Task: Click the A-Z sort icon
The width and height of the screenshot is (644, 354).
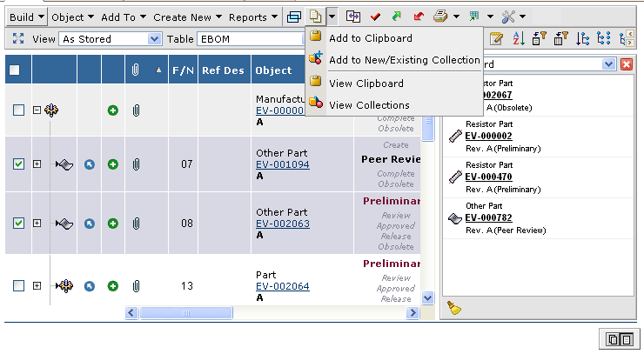Action: [x=518, y=39]
